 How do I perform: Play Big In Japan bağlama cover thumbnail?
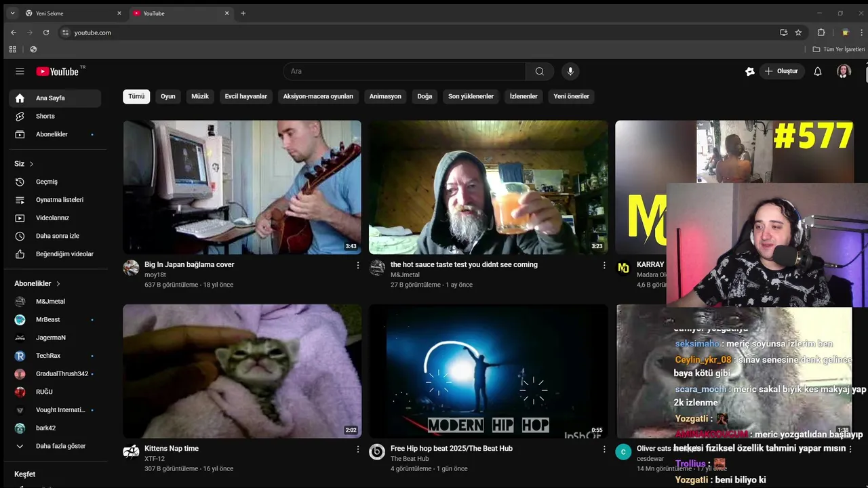[x=242, y=187]
